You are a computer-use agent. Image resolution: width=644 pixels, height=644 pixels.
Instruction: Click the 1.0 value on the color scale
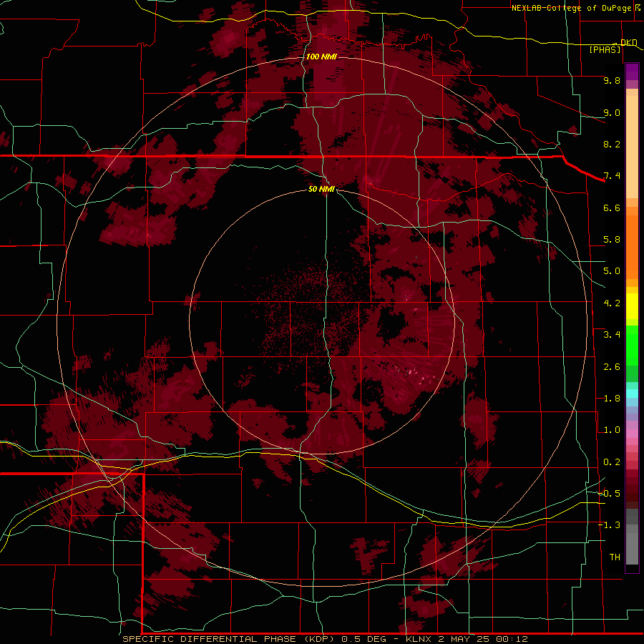point(612,430)
